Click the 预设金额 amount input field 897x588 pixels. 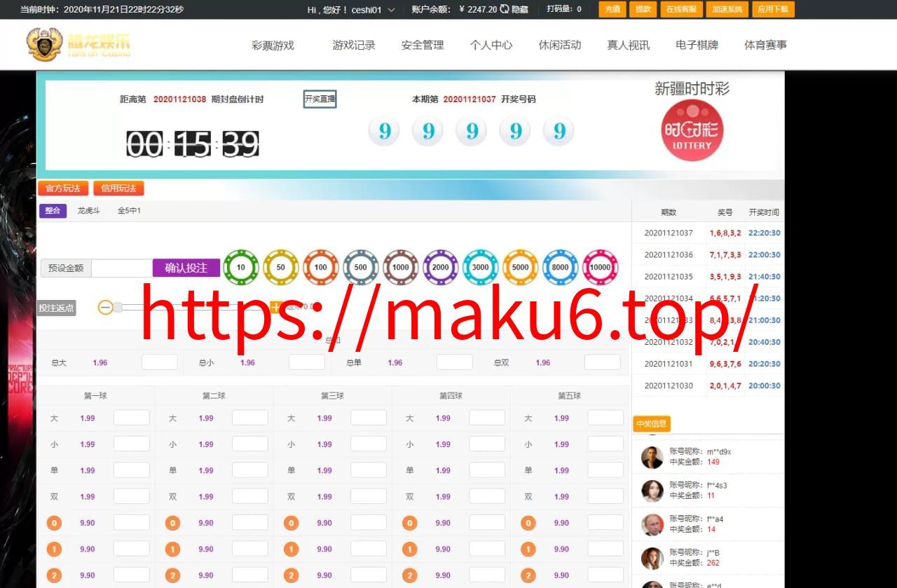click(x=122, y=268)
